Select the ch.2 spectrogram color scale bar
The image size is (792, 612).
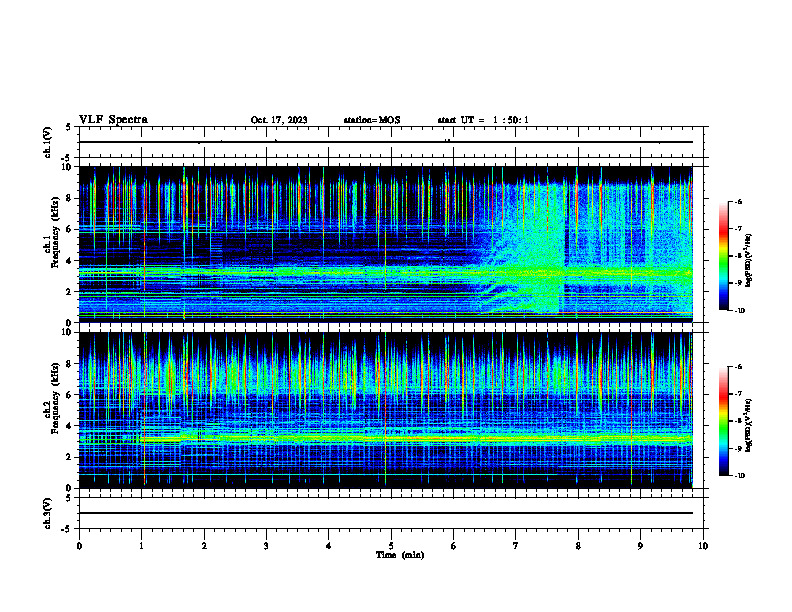[723, 421]
